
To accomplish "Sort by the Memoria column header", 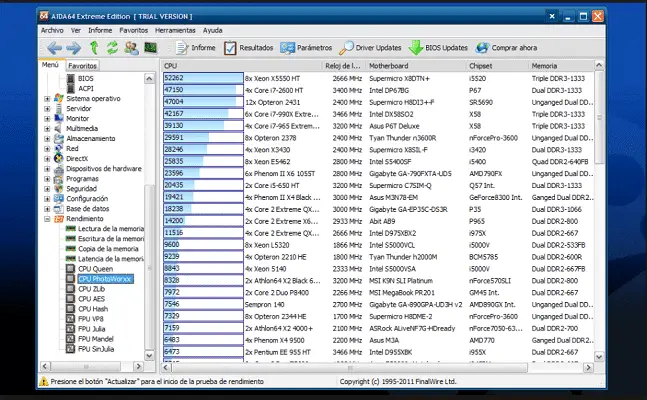I will (x=561, y=66).
